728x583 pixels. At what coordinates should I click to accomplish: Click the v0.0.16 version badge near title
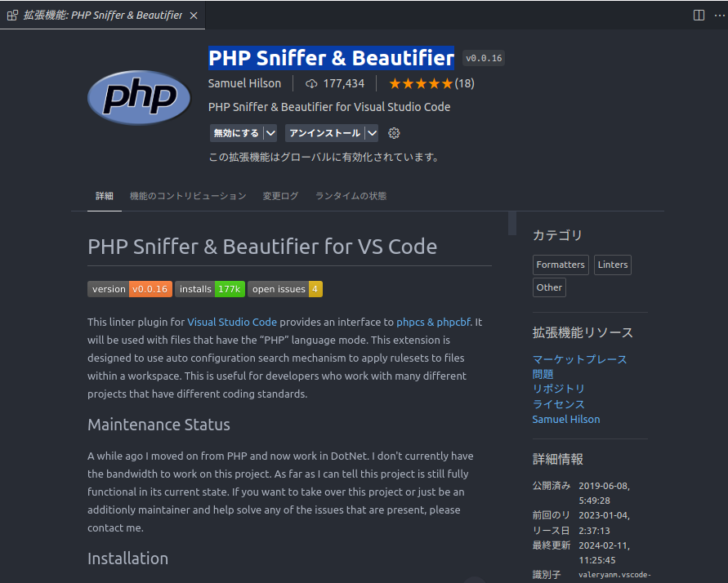(484, 58)
